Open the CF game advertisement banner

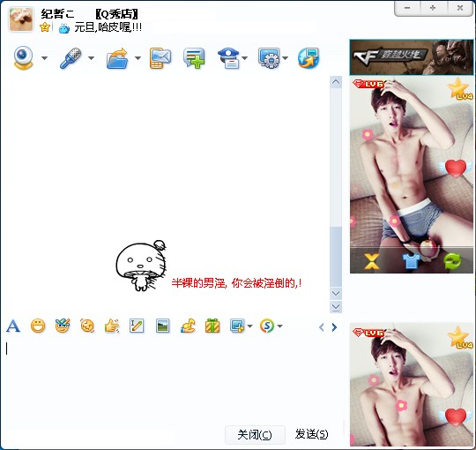pyautogui.click(x=412, y=57)
